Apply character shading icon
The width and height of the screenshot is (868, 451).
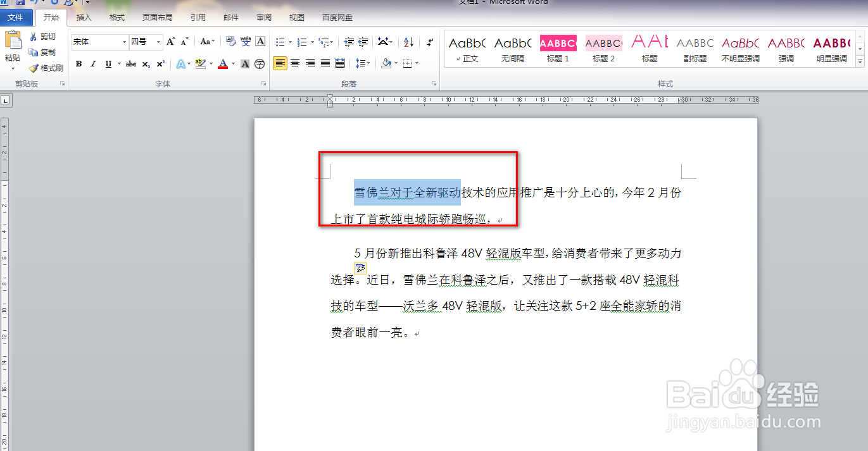coord(245,64)
